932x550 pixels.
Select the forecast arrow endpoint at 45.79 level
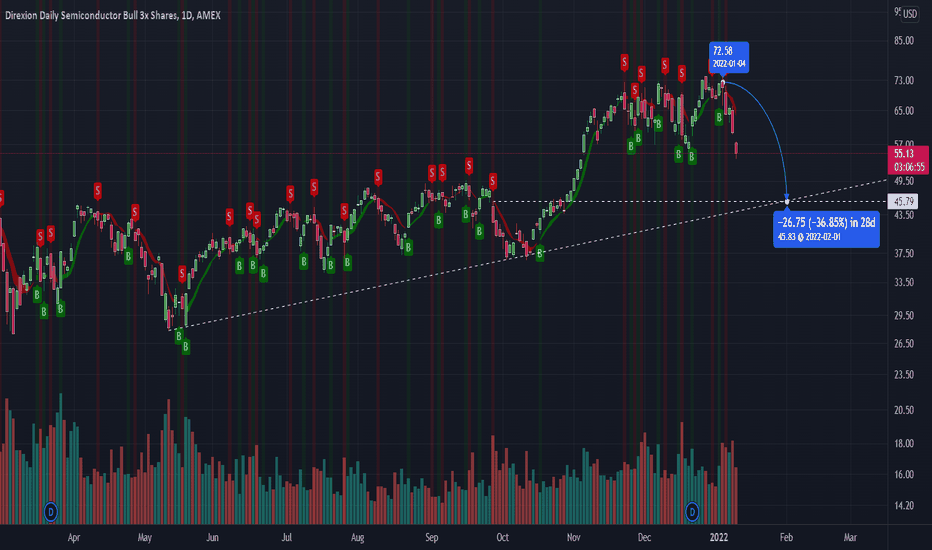click(x=787, y=202)
